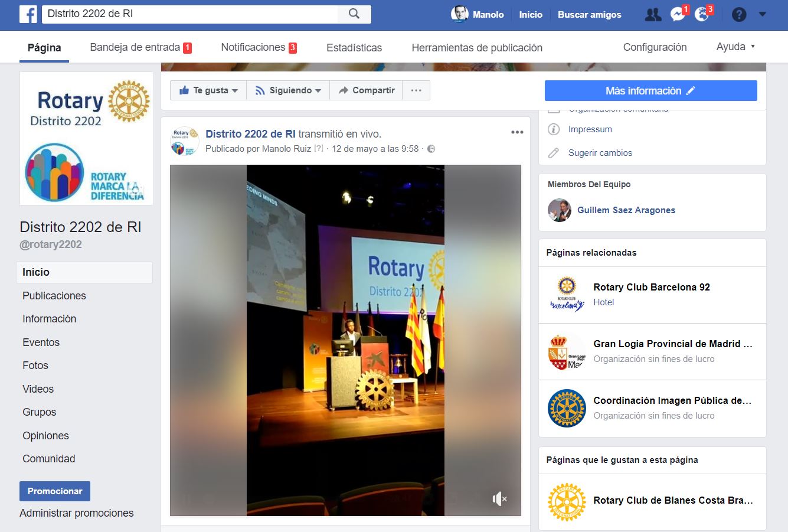The width and height of the screenshot is (788, 532).
Task: Click the Hotel category under Barcelona 92
Action: [603, 302]
